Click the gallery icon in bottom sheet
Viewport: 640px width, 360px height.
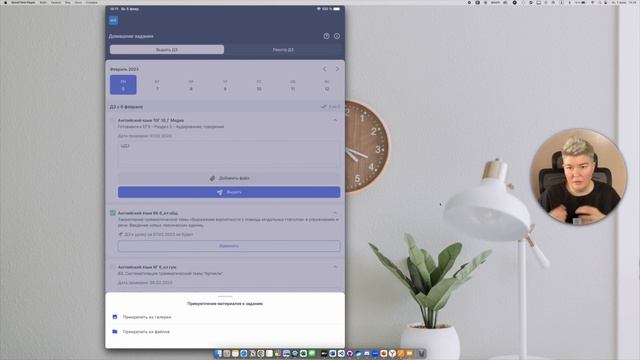[x=115, y=317]
